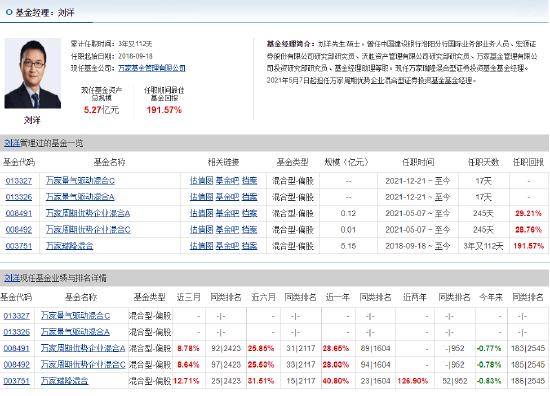Click 近三月 column header
The height and width of the screenshot is (396, 550).
[x=188, y=297]
